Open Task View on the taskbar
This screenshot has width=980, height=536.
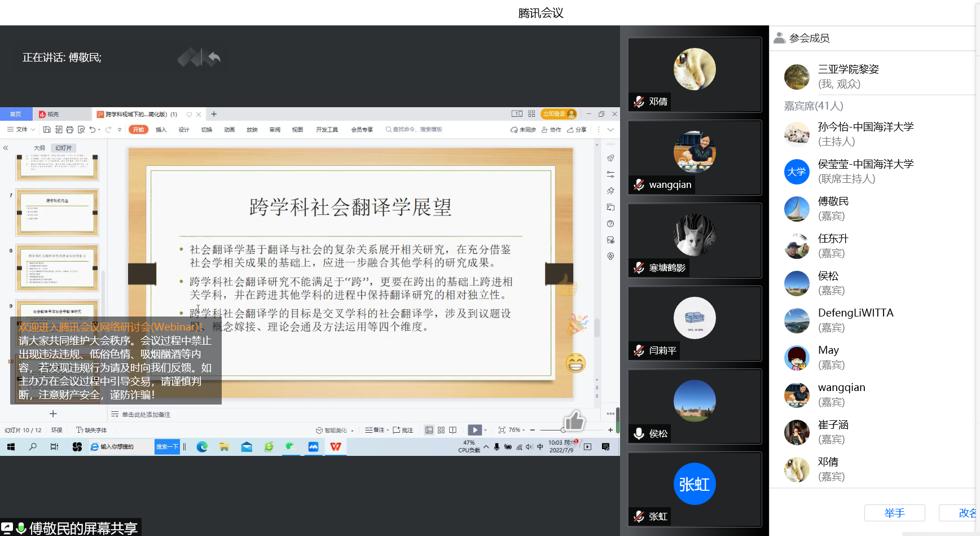click(x=54, y=447)
